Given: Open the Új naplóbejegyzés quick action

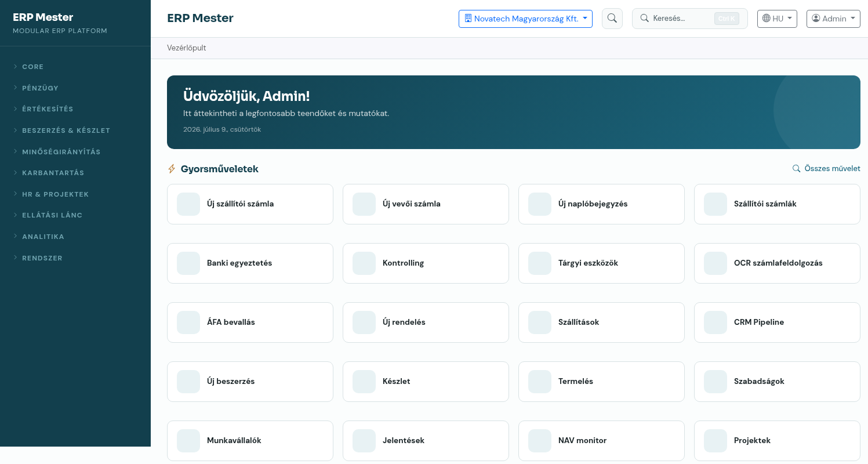Looking at the screenshot, I should [x=601, y=204].
